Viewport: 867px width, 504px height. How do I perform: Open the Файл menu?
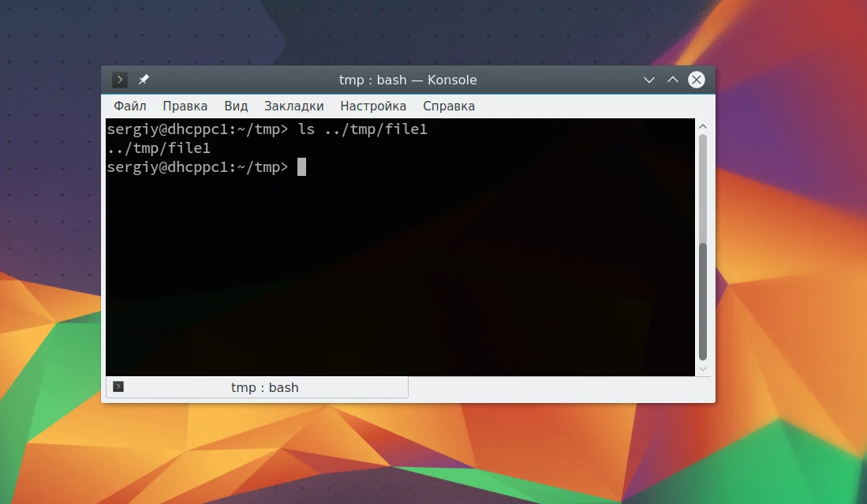pos(130,106)
